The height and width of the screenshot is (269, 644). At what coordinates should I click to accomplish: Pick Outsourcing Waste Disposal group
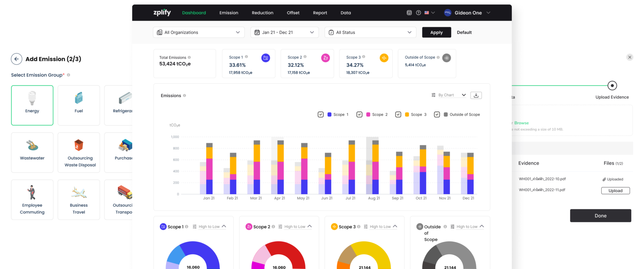(79, 153)
